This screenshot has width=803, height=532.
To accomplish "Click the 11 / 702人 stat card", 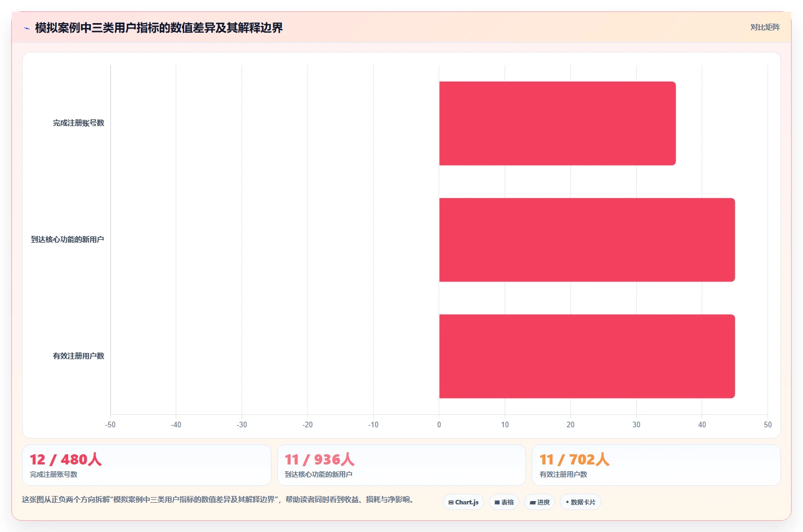I will 656,465.
